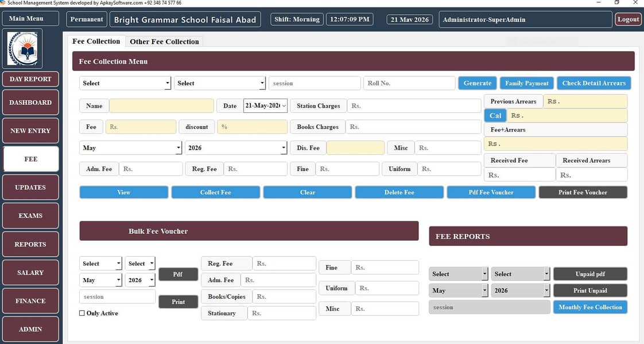This screenshot has height=344, width=644.
Task: Select FEE in sidebar
Action: pos(30,159)
